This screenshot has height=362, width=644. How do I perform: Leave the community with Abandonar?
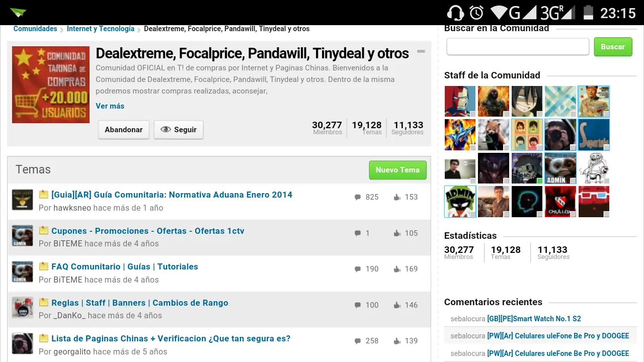click(124, 130)
